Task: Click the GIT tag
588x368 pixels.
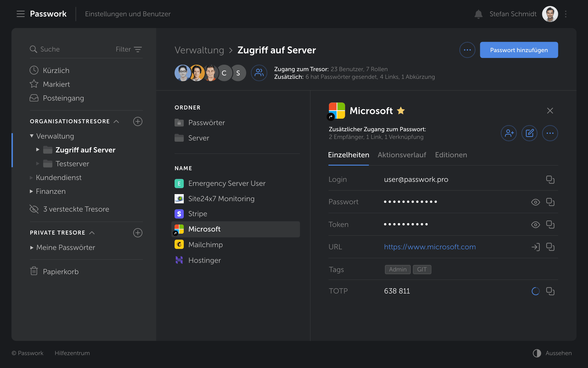Action: pos(422,270)
